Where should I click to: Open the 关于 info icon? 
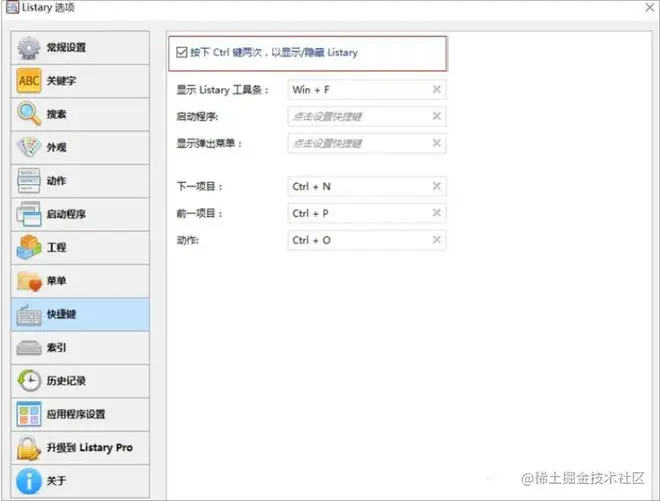coord(29,481)
